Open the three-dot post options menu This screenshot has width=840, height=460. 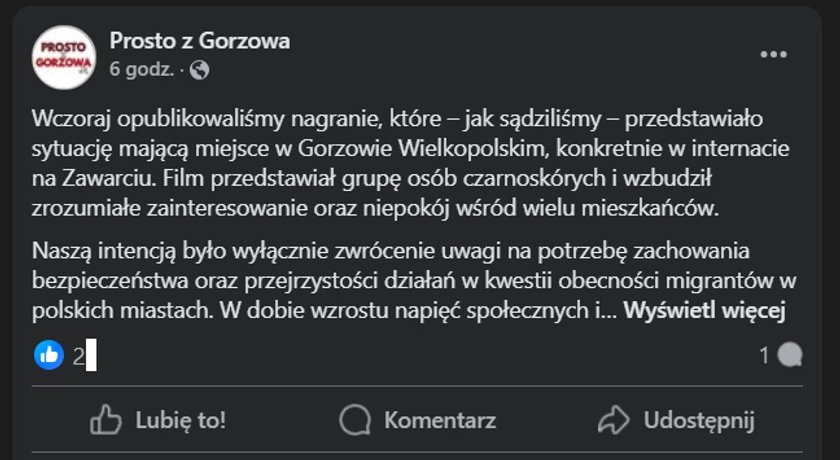pyautogui.click(x=774, y=54)
